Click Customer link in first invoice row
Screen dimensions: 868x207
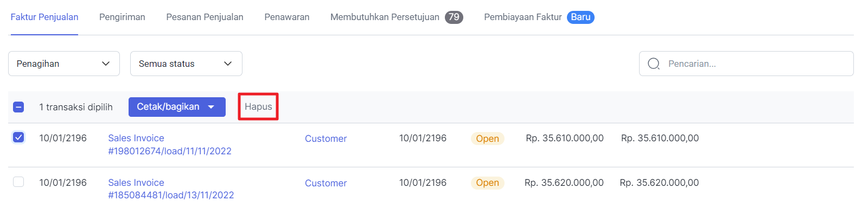coord(325,139)
